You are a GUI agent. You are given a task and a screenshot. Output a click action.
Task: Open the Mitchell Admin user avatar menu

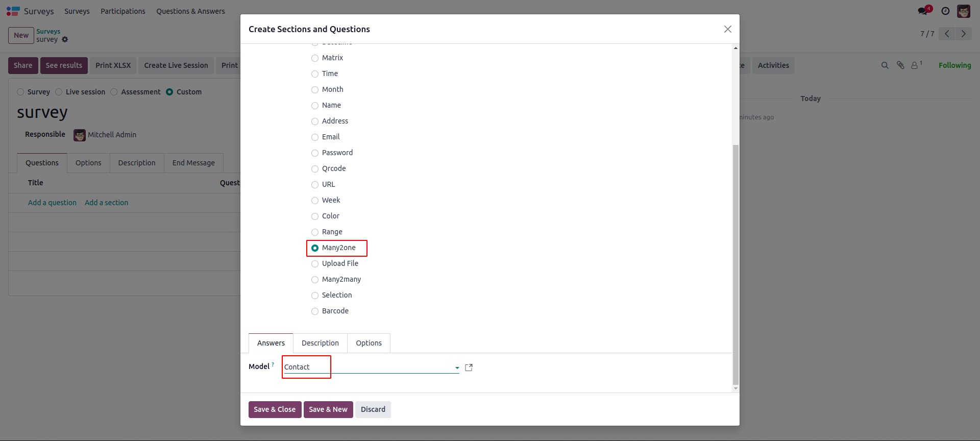(x=964, y=11)
